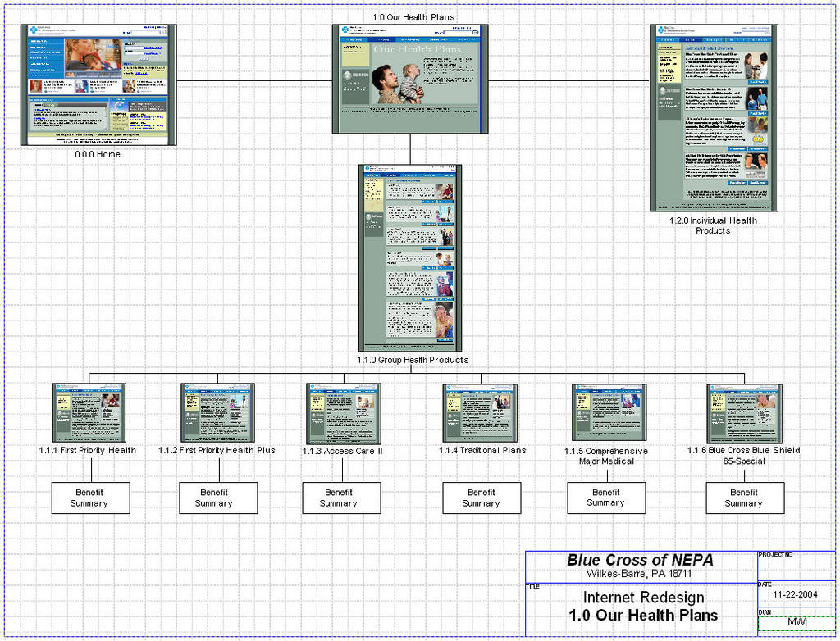Click the bold '1.0 Our Health Plans' title block text
Image resolution: width=840 pixels, height=641 pixels.
(643, 616)
